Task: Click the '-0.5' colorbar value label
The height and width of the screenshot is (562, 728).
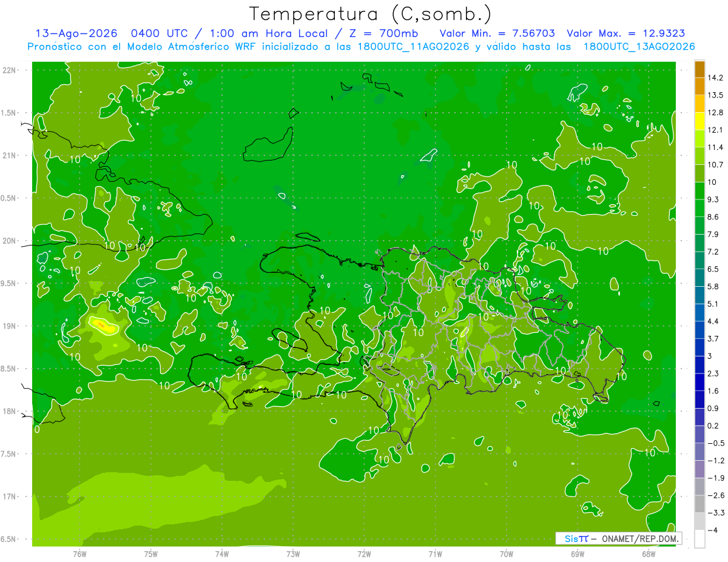Action: pyautogui.click(x=715, y=443)
